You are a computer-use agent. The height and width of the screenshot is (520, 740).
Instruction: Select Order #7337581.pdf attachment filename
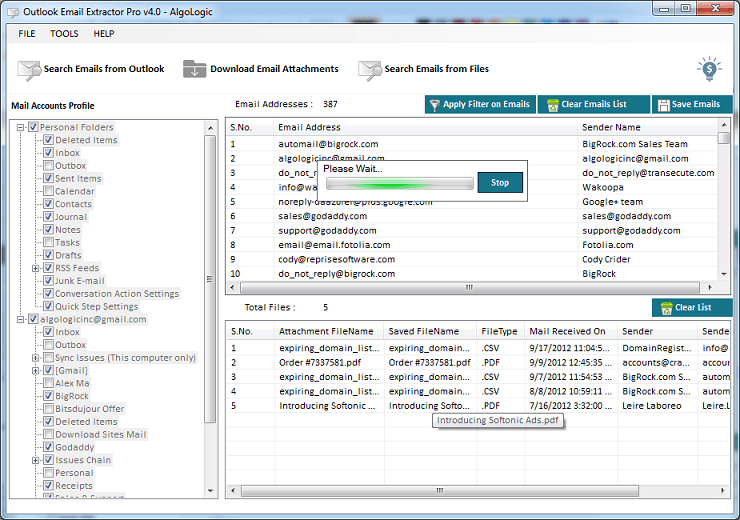point(320,362)
